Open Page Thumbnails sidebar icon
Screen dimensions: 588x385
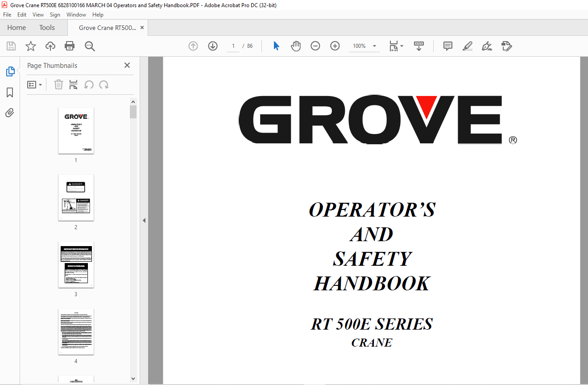coord(10,71)
